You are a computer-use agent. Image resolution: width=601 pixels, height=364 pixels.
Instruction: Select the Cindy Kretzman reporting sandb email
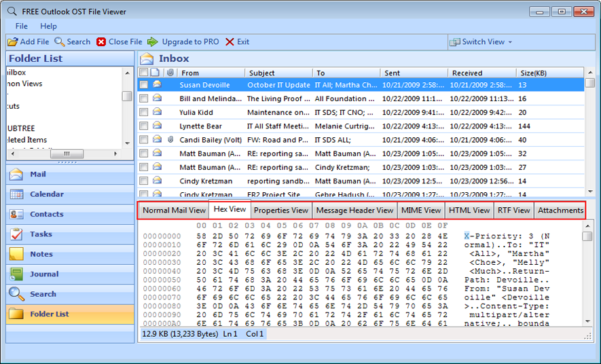[361, 181]
